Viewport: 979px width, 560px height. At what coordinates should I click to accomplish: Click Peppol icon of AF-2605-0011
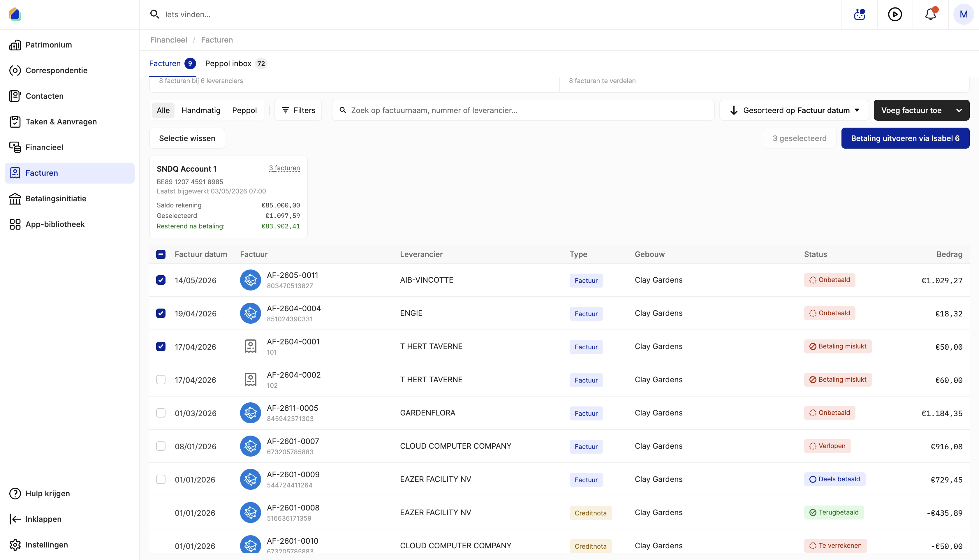pyautogui.click(x=250, y=280)
